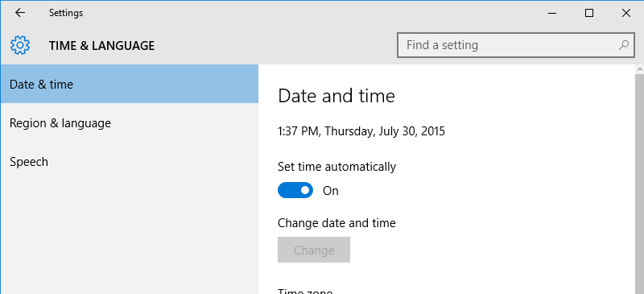Go back using the arrow icon
Viewport: 644px width, 294px height.
(x=19, y=13)
